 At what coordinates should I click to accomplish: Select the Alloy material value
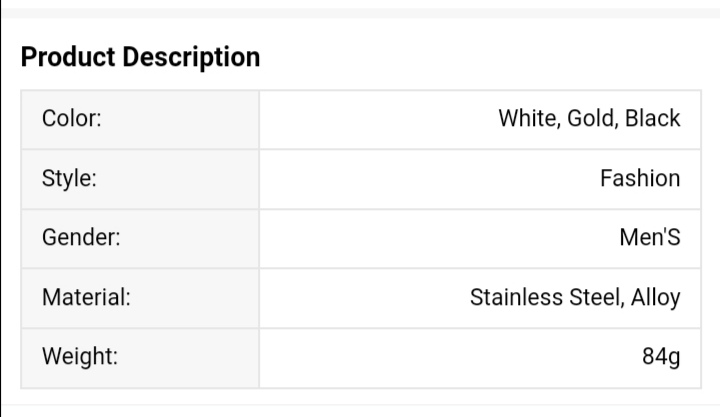click(x=656, y=298)
